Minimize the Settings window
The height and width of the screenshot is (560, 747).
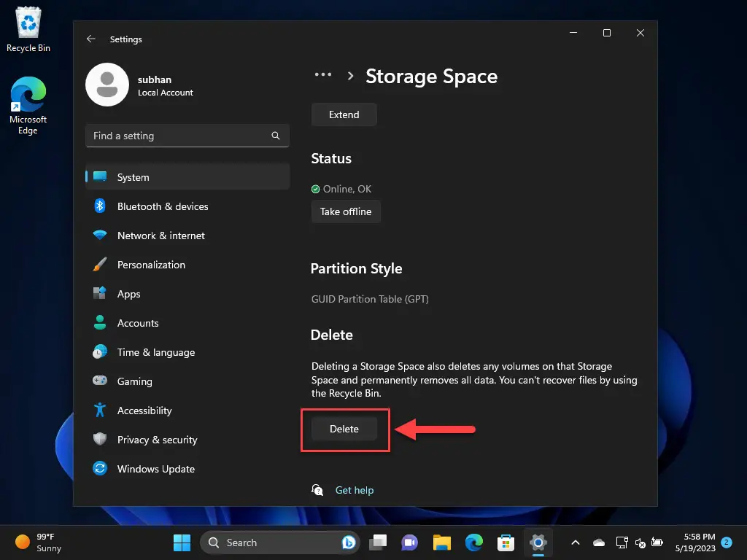pyautogui.click(x=573, y=33)
